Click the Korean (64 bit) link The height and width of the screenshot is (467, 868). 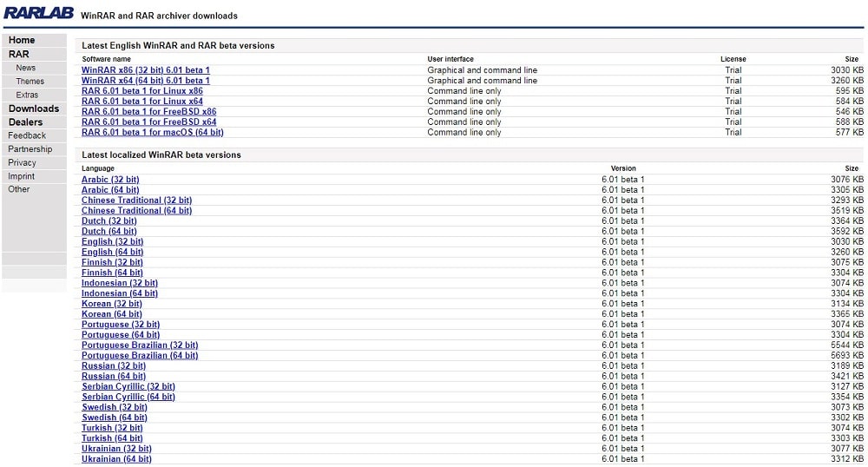tap(112, 314)
